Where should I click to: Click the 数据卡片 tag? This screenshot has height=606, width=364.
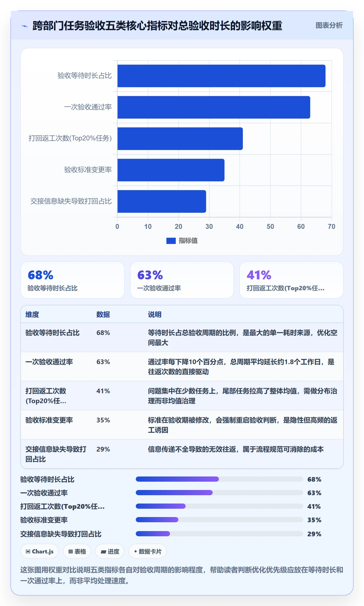coord(148,551)
